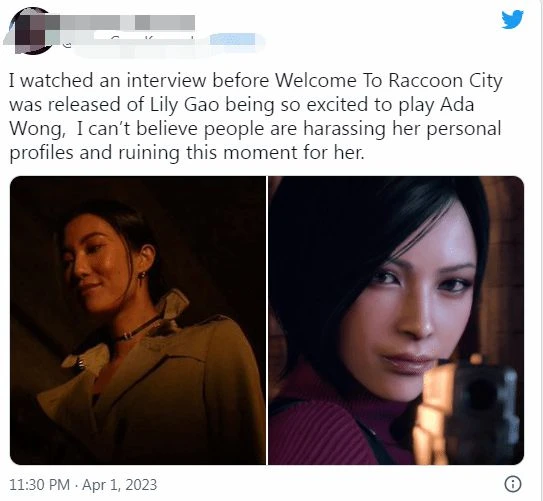
Task: Open the left photo of woman in trench coat
Action: pos(138,320)
